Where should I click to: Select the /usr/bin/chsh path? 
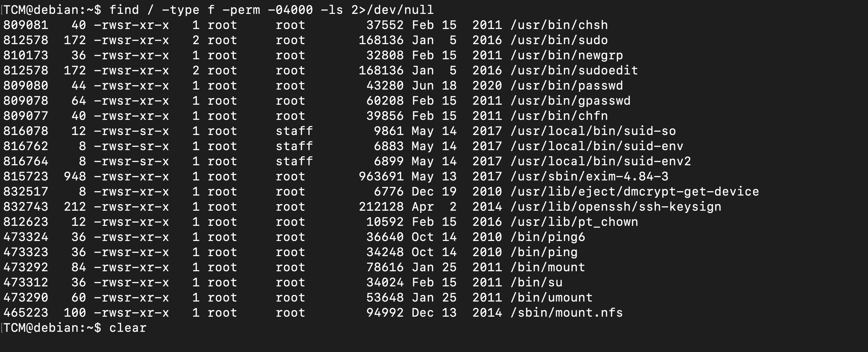(x=559, y=25)
